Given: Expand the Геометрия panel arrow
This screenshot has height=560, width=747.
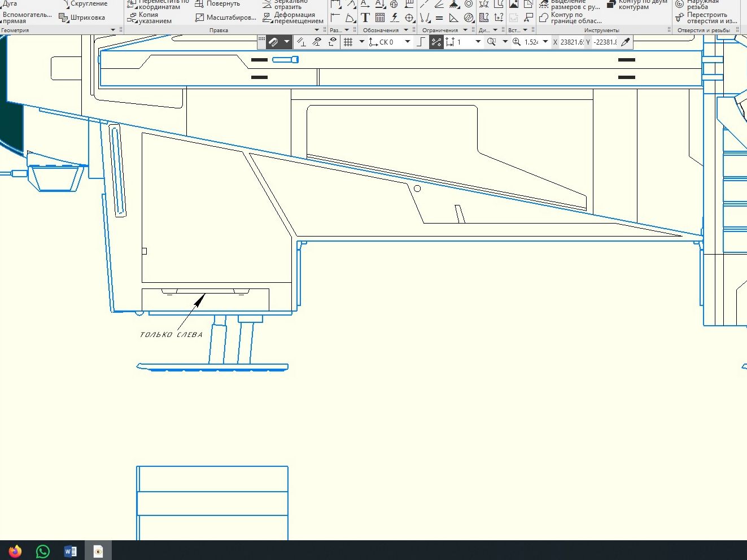Looking at the screenshot, I should [x=113, y=30].
